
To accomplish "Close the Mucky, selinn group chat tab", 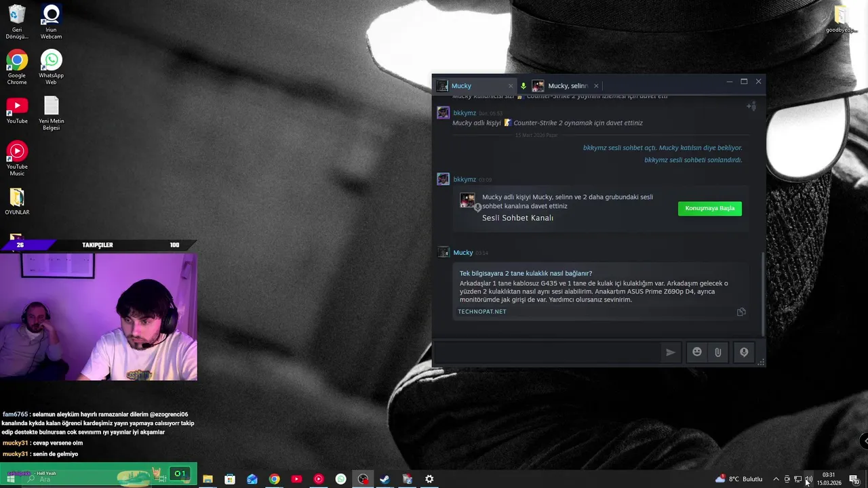I will click(596, 86).
